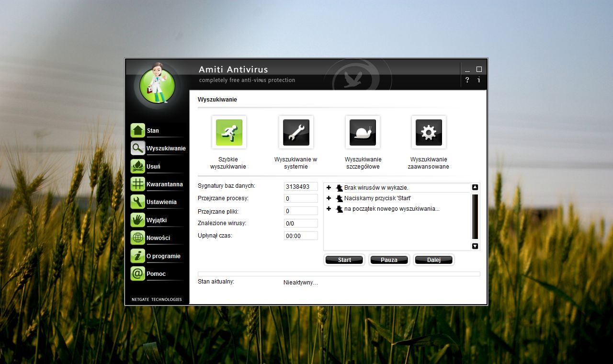Click the NETGATE TECHNOLOGIES footer text
613x364 pixels.
[157, 299]
